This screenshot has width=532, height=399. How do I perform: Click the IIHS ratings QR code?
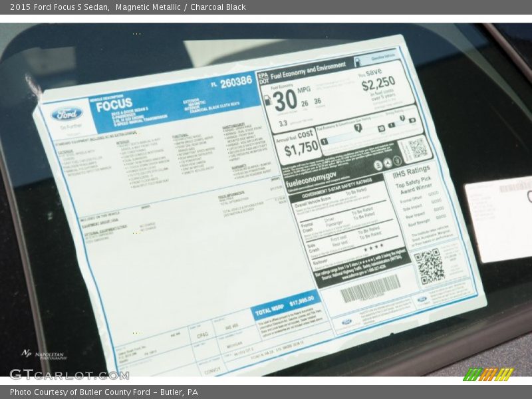coord(432,266)
